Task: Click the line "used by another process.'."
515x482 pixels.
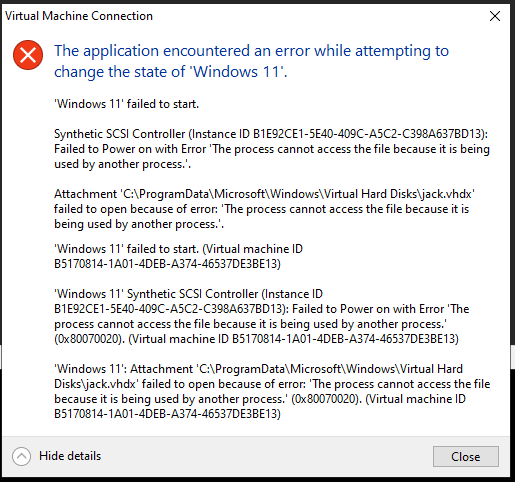Action: pos(122,164)
